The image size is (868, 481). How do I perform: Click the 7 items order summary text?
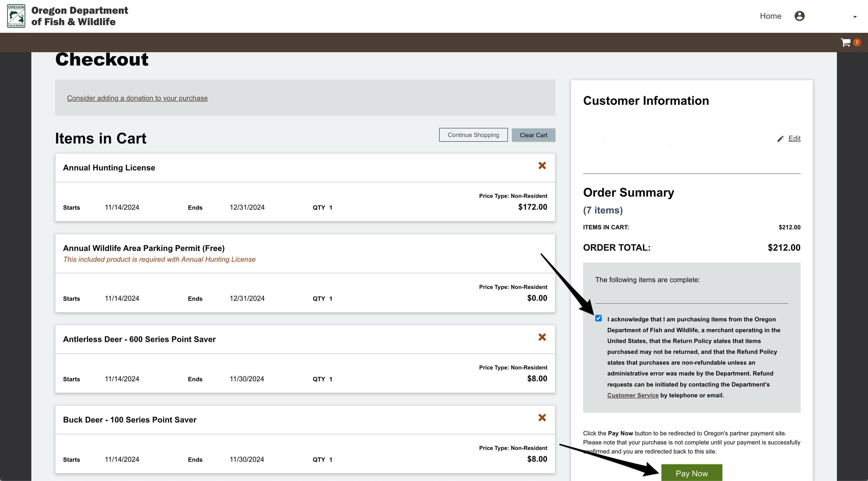point(603,210)
